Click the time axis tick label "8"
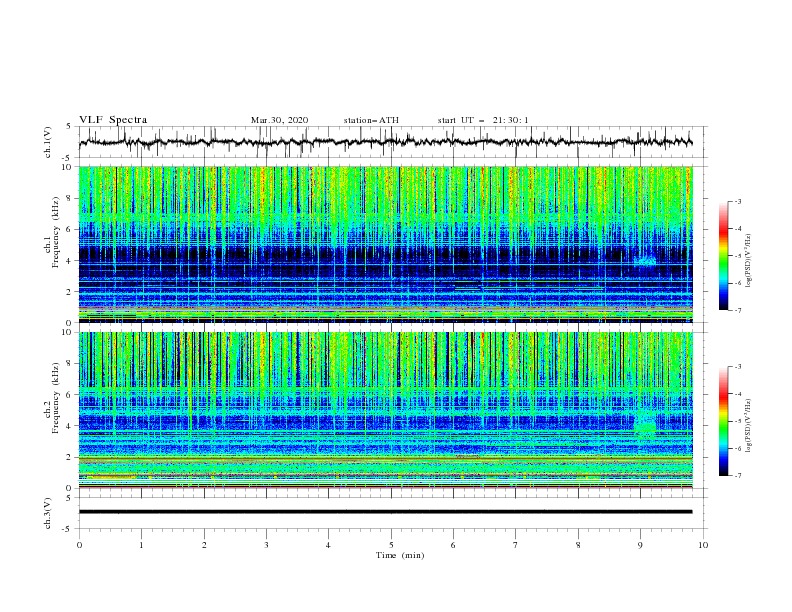 tap(578, 545)
